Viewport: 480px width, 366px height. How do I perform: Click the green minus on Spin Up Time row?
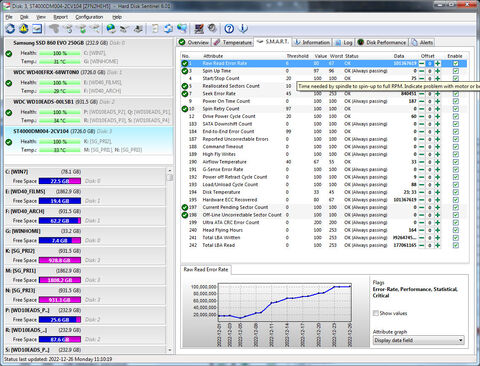[x=422, y=71]
